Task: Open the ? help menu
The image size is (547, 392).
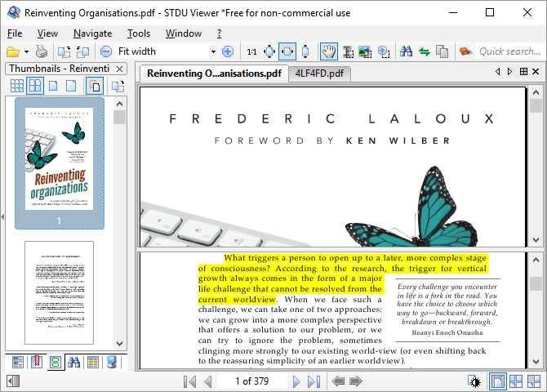Action: (x=219, y=33)
